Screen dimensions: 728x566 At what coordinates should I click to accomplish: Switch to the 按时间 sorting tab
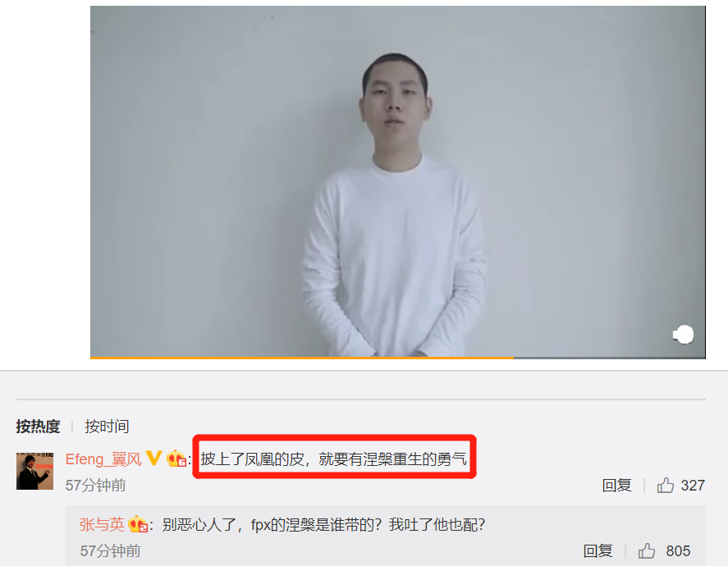pyautogui.click(x=107, y=426)
